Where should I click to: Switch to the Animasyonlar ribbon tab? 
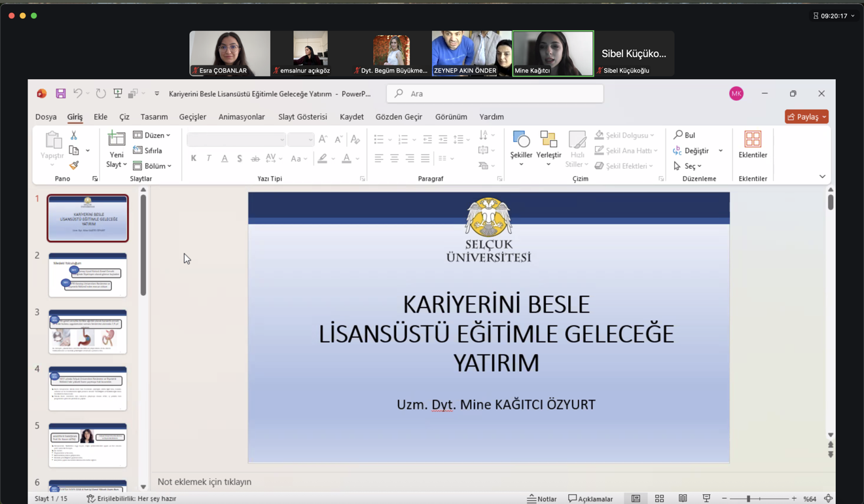(241, 117)
